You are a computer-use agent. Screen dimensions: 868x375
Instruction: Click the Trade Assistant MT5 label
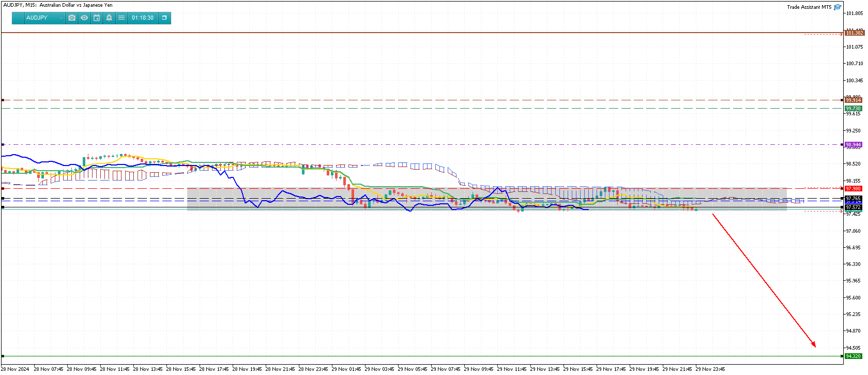(x=809, y=7)
